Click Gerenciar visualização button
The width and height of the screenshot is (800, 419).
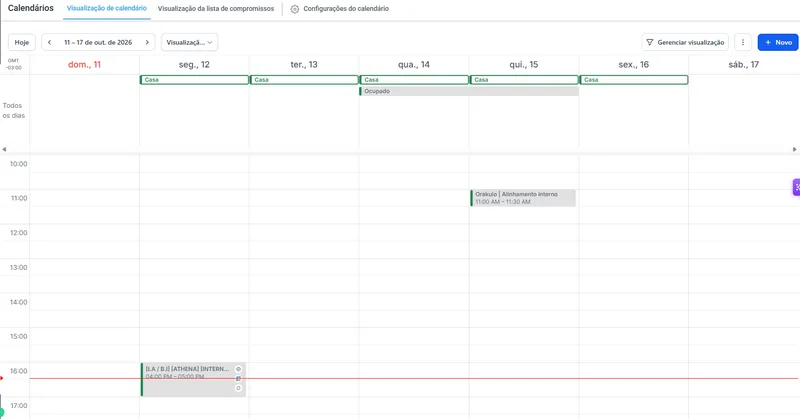click(685, 42)
